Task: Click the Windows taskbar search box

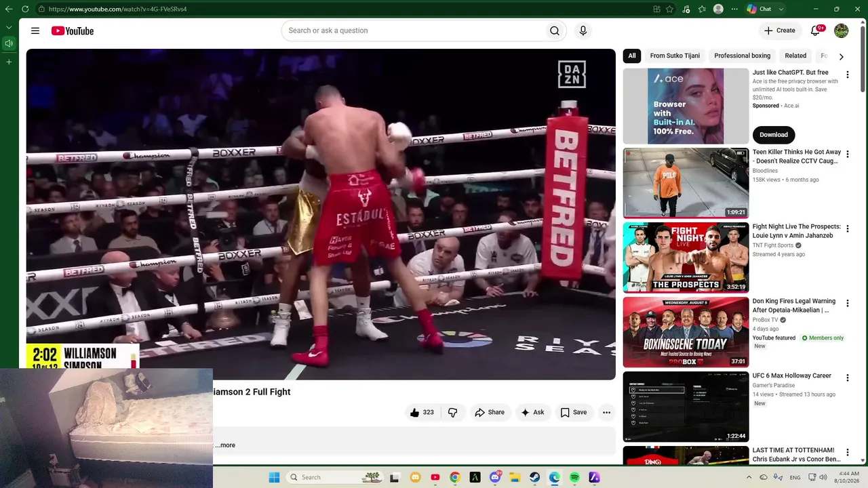Action: point(335,477)
